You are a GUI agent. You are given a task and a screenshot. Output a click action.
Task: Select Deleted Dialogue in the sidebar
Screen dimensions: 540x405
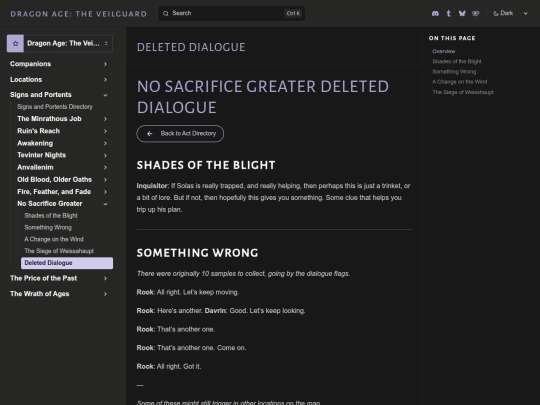(x=67, y=263)
